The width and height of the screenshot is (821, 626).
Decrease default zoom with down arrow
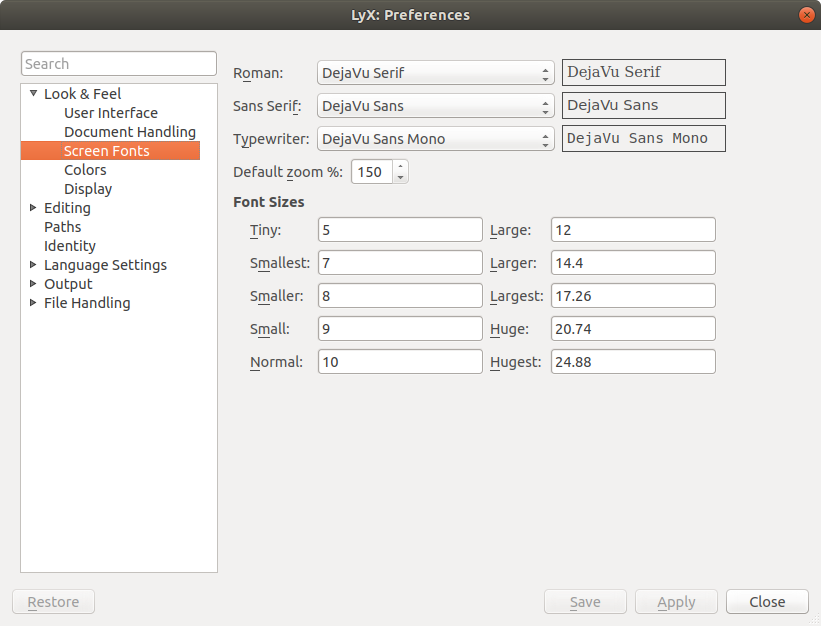coord(400,177)
